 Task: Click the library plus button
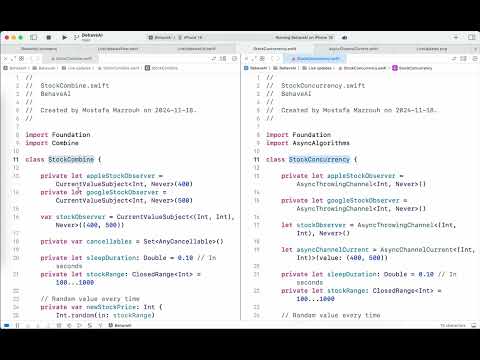(x=456, y=37)
